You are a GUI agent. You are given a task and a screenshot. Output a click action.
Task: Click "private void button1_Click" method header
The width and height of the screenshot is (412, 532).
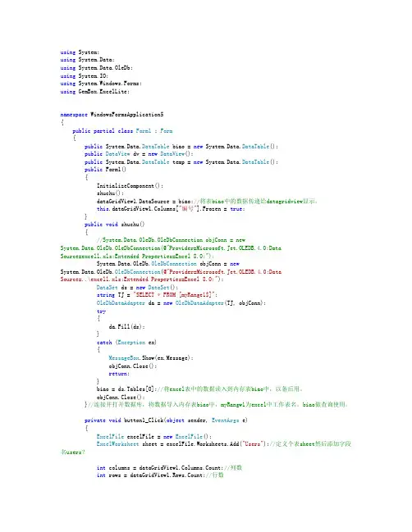point(166,421)
